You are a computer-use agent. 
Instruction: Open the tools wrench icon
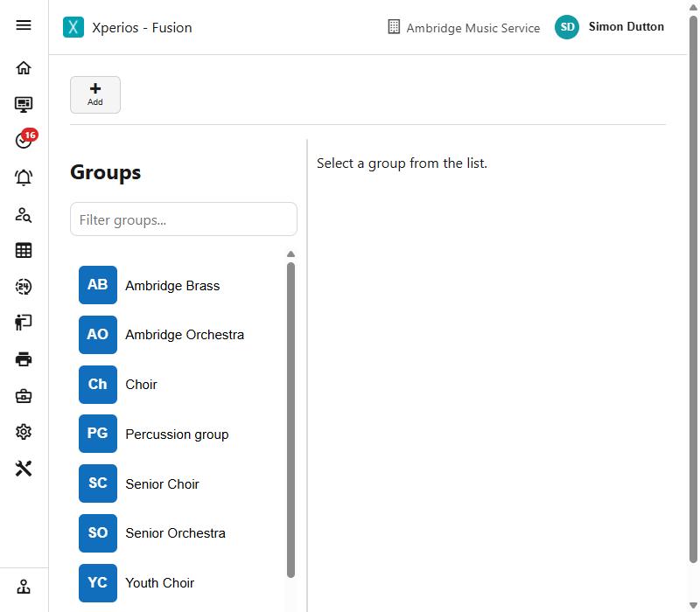click(24, 469)
